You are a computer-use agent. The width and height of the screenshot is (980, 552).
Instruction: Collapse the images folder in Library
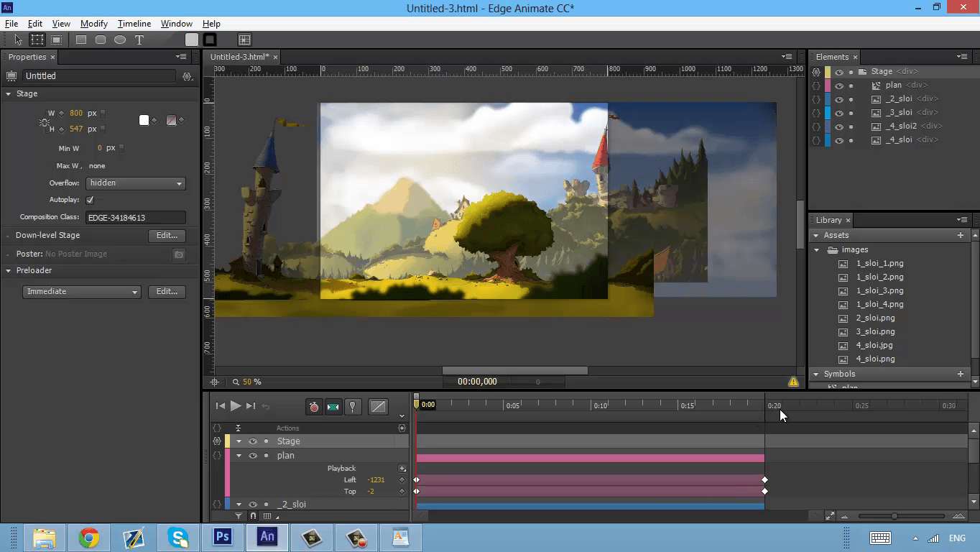pyautogui.click(x=817, y=250)
